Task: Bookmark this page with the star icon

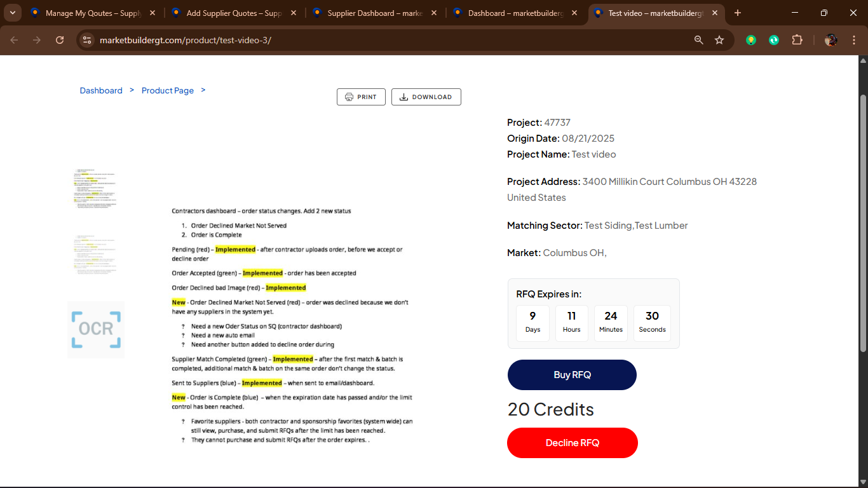Action: coord(719,40)
